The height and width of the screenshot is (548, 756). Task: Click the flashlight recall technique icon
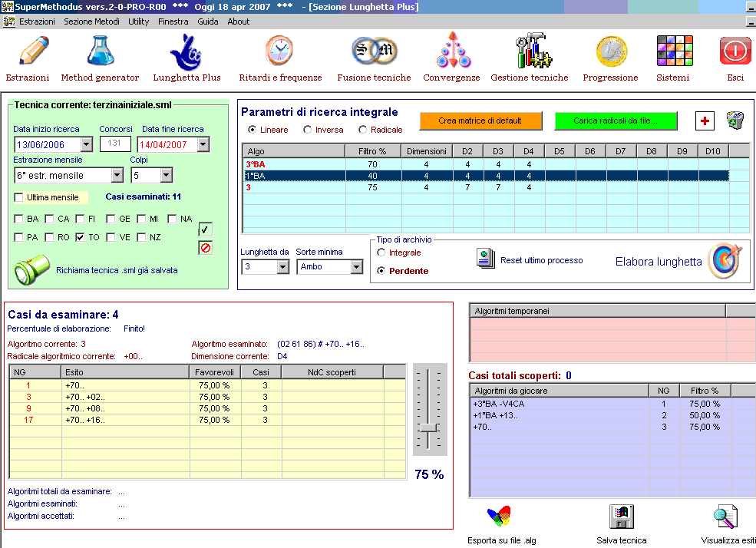coord(31,269)
